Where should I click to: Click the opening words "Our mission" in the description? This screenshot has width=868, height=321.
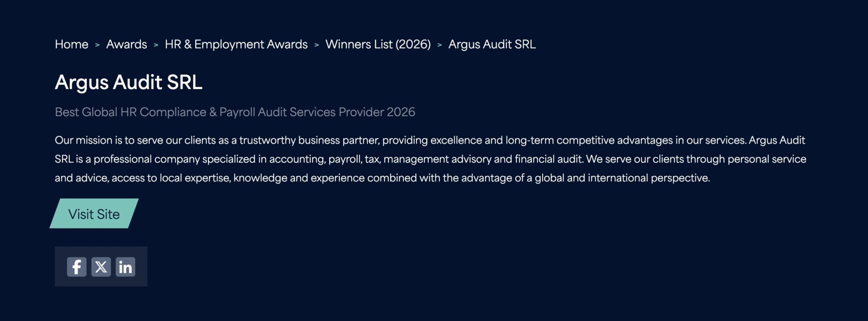coord(83,140)
